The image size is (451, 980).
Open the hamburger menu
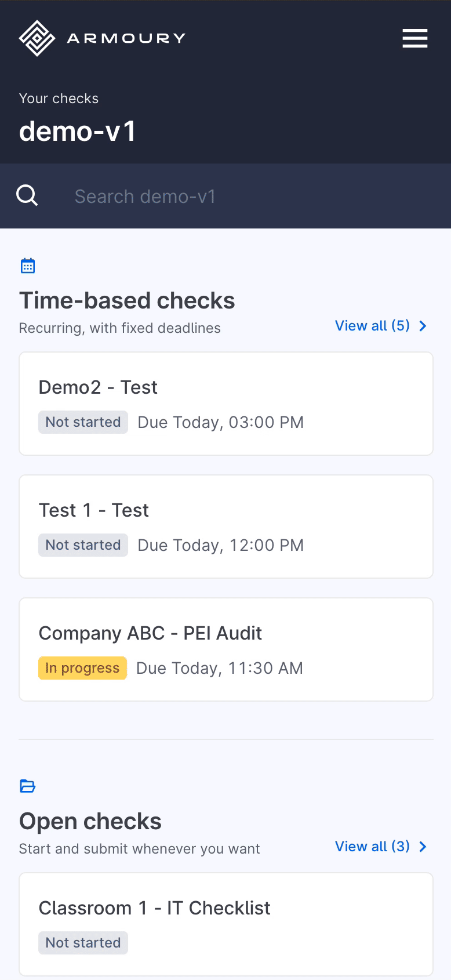[x=415, y=38]
